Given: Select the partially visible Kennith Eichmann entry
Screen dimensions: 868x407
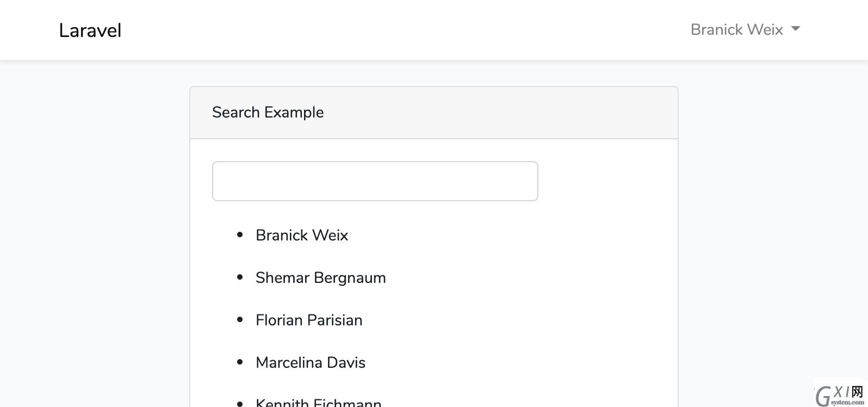Looking at the screenshot, I should [x=319, y=403].
